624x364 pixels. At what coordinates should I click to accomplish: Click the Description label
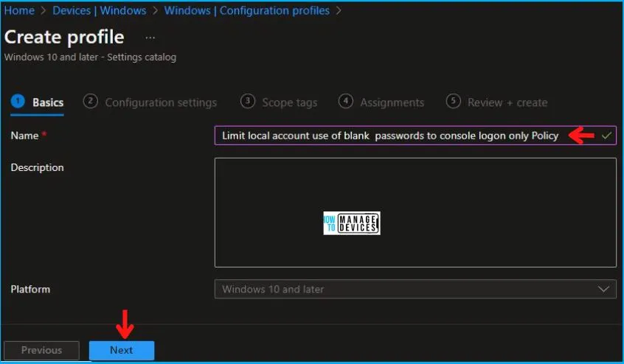click(37, 167)
